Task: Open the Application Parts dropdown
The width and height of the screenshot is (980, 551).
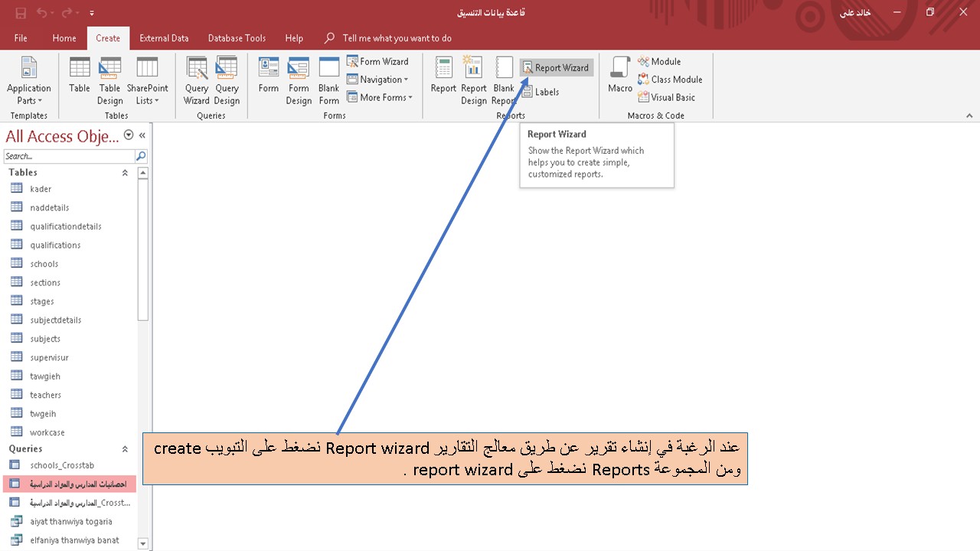Action: tap(28, 80)
